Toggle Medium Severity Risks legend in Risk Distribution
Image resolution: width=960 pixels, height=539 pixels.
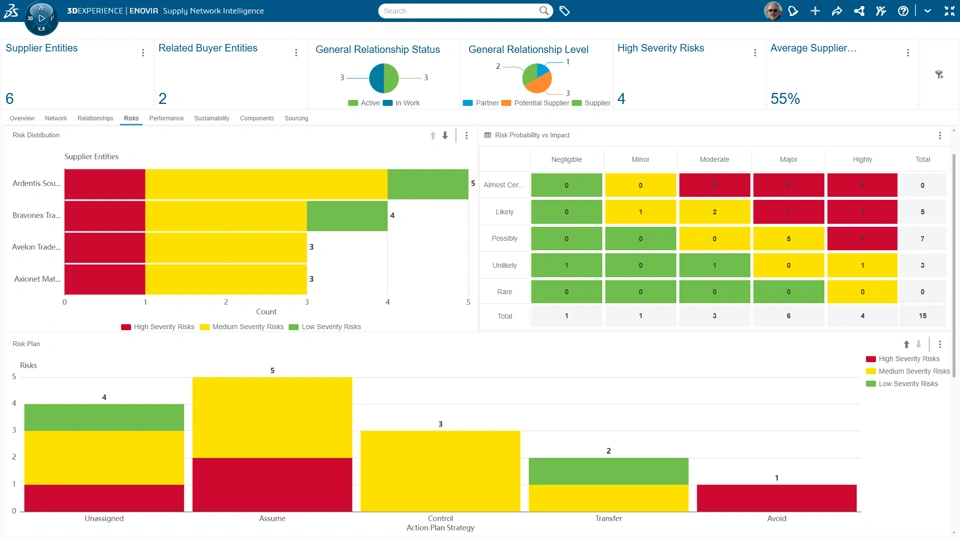point(242,327)
